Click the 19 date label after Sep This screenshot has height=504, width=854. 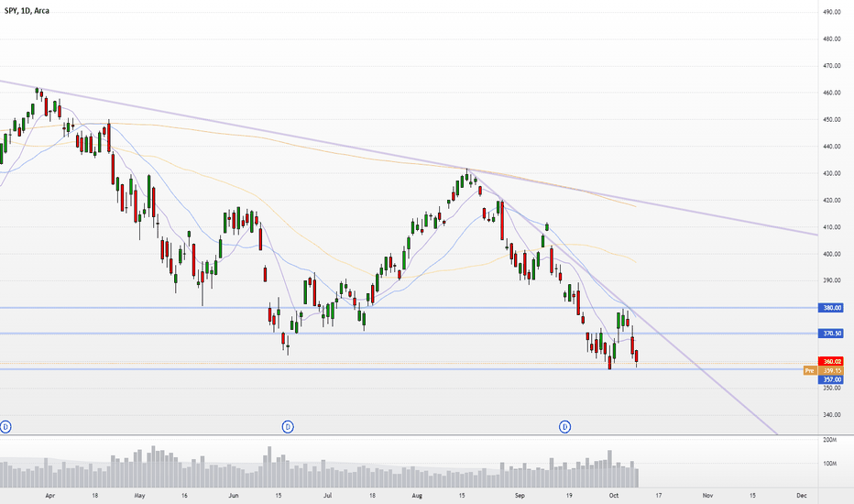click(569, 496)
